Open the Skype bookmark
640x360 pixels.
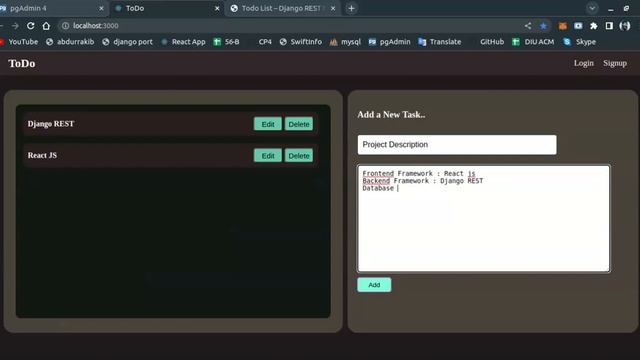[580, 42]
